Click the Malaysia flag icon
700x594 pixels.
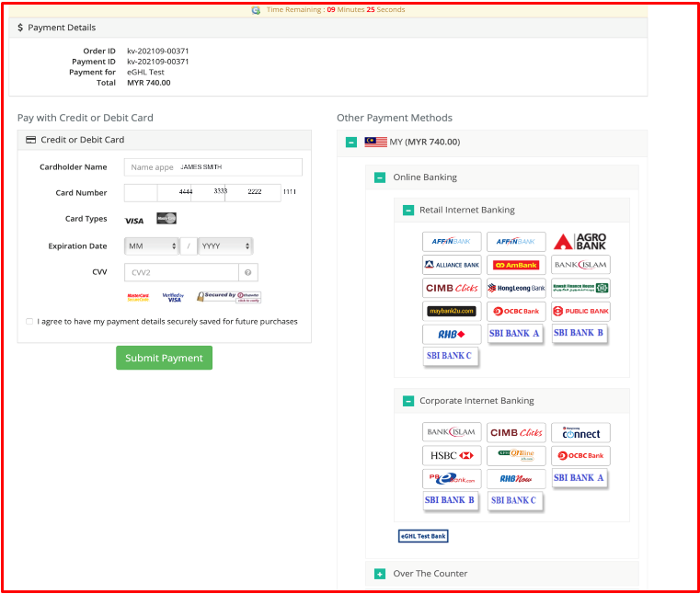tap(376, 142)
